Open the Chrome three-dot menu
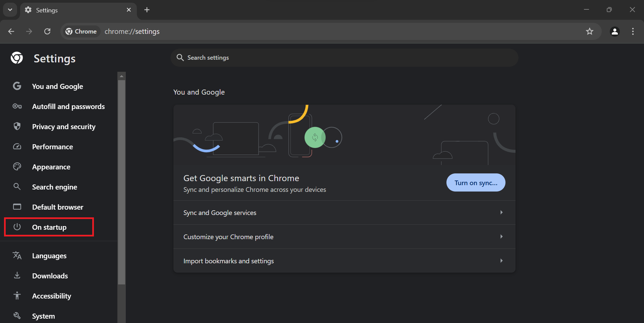 [633, 32]
